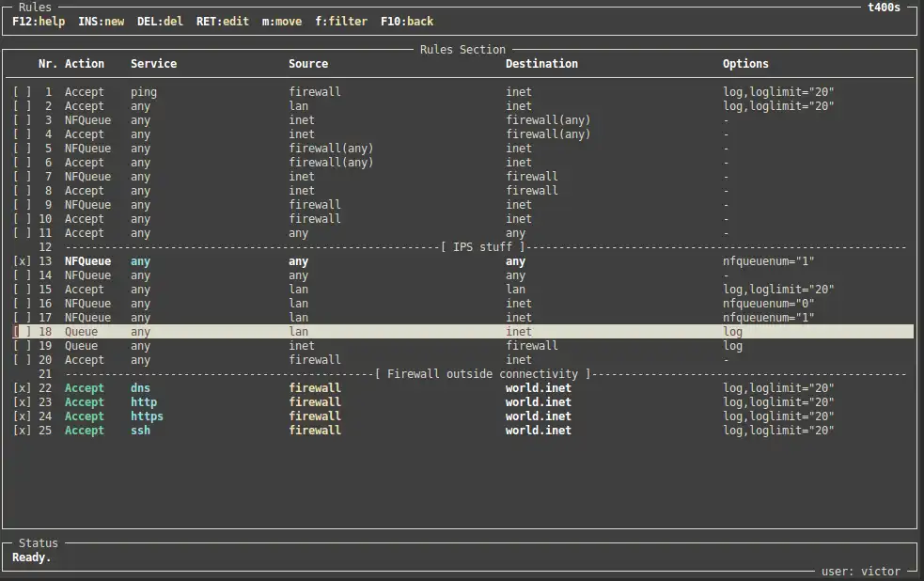Select the Firewall outside connectivity separator

click(482, 374)
